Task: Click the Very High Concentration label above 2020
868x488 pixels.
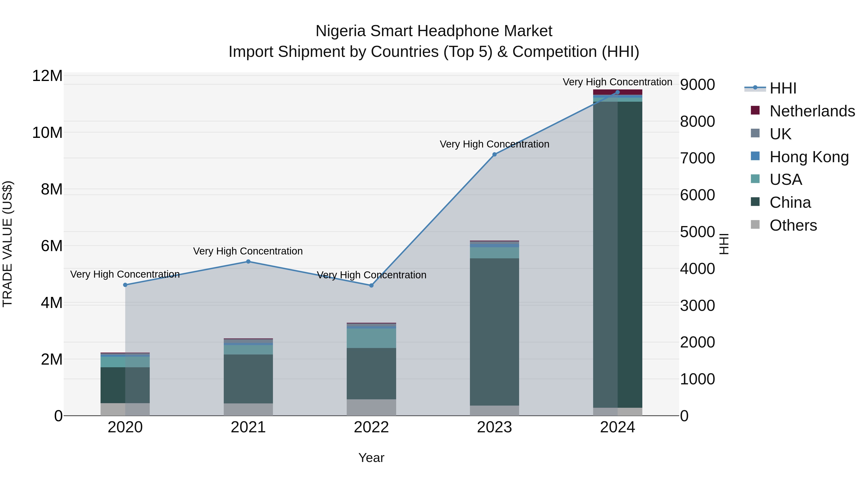Action: [x=125, y=274]
